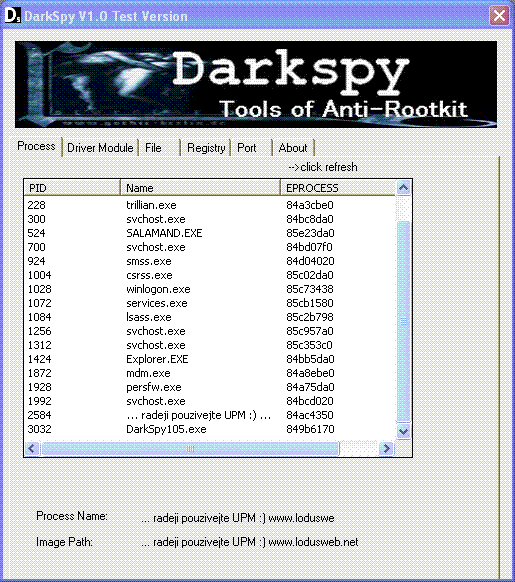This screenshot has height=582, width=515.
Task: Click the Process Name value text
Action: [238, 518]
